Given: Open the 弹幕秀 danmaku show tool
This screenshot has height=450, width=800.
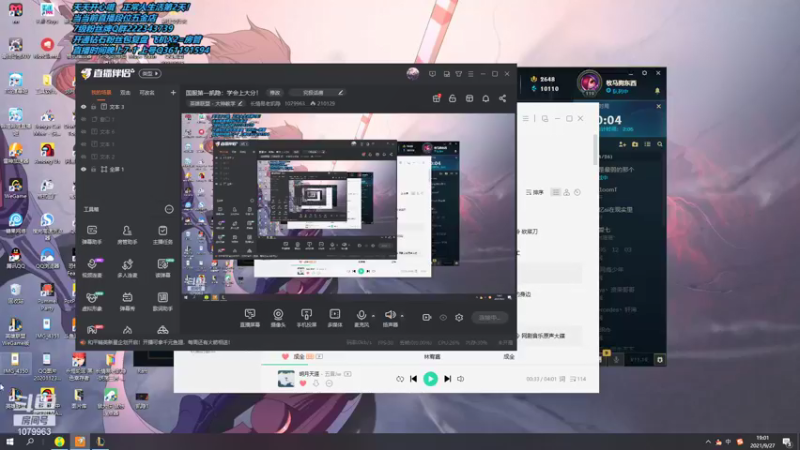Looking at the screenshot, I should (127, 301).
